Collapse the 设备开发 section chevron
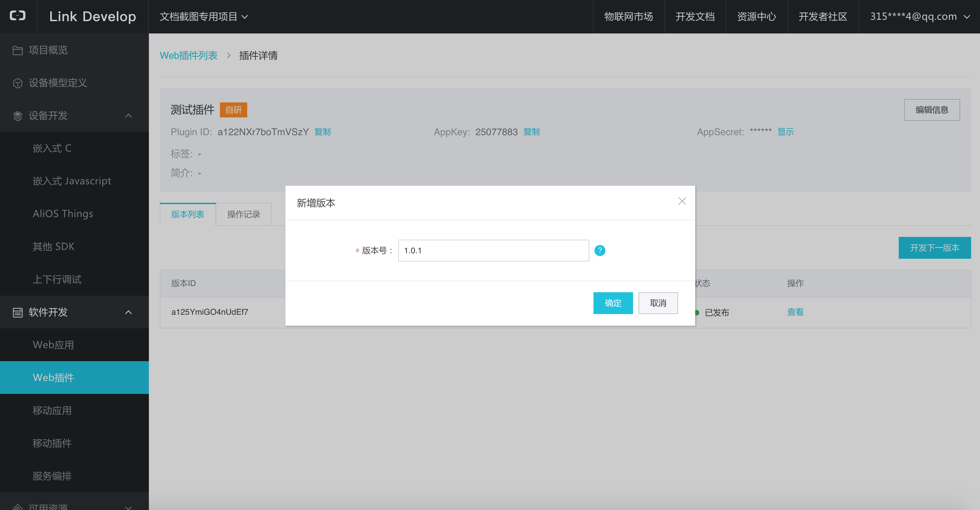 pyautogui.click(x=129, y=116)
